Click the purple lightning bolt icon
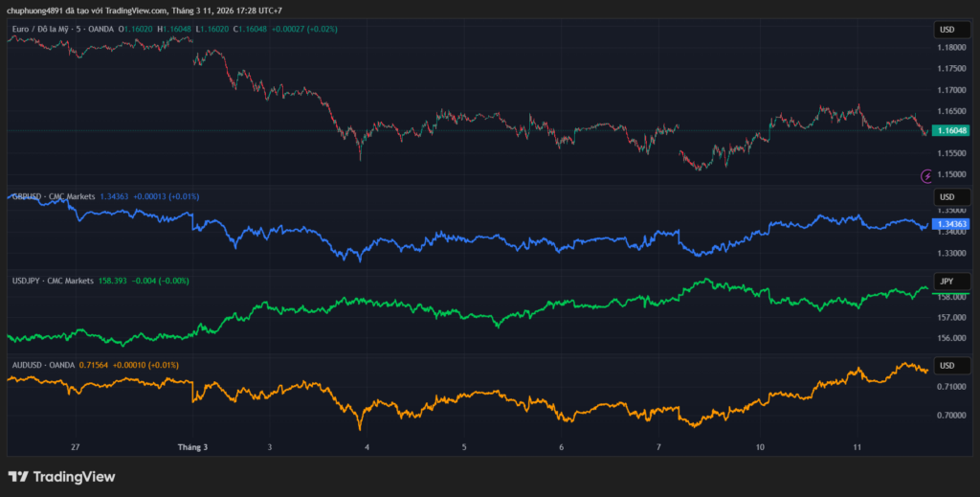Viewport: 980px width, 497px height. 925,175
